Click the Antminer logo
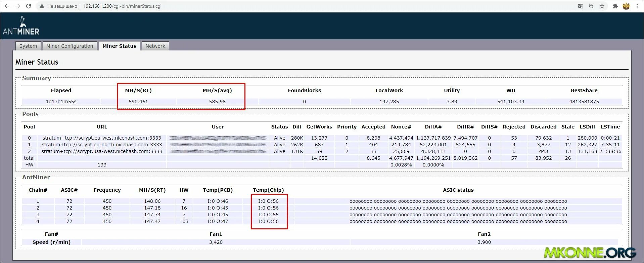Screen dimensions: 644x263 coord(21,26)
